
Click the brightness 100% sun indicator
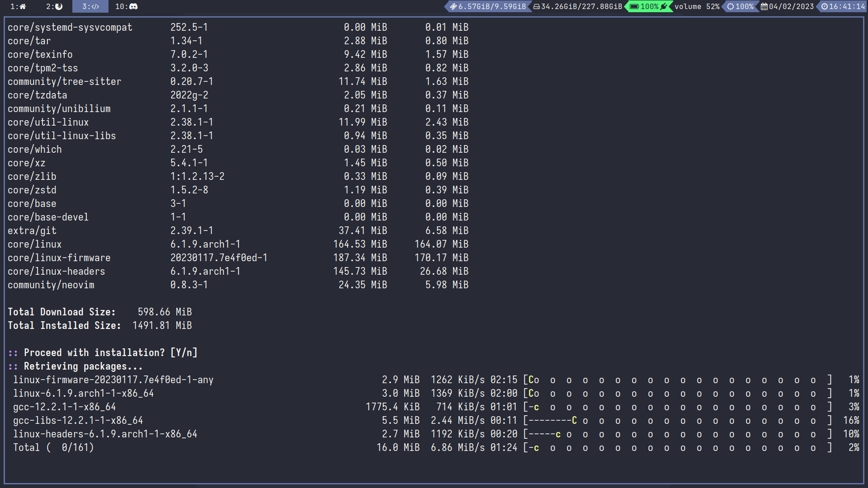[740, 6]
